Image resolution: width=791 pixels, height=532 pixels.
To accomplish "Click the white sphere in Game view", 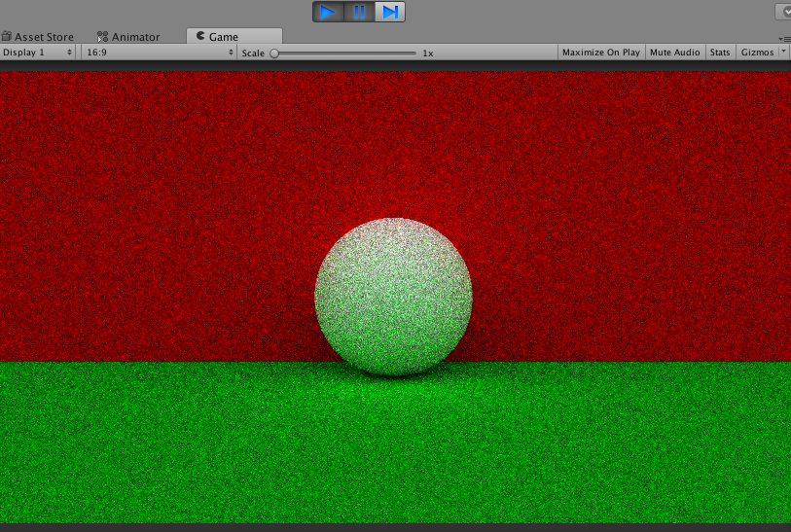I will [x=393, y=297].
